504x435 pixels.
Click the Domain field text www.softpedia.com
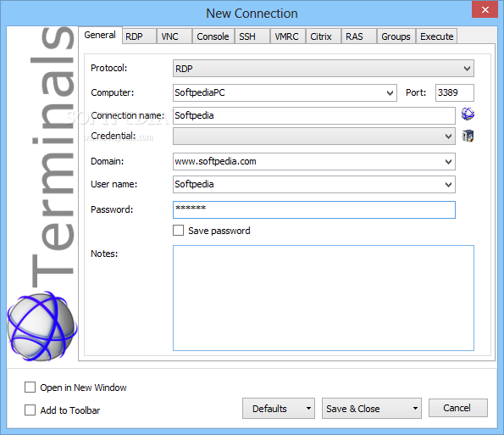[215, 161]
